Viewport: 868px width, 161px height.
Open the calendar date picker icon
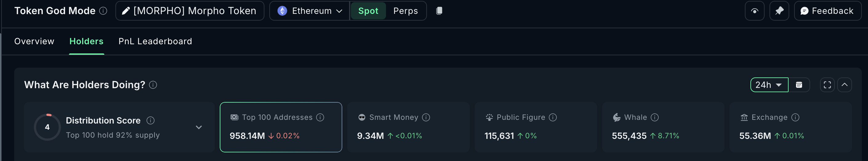[x=799, y=85]
